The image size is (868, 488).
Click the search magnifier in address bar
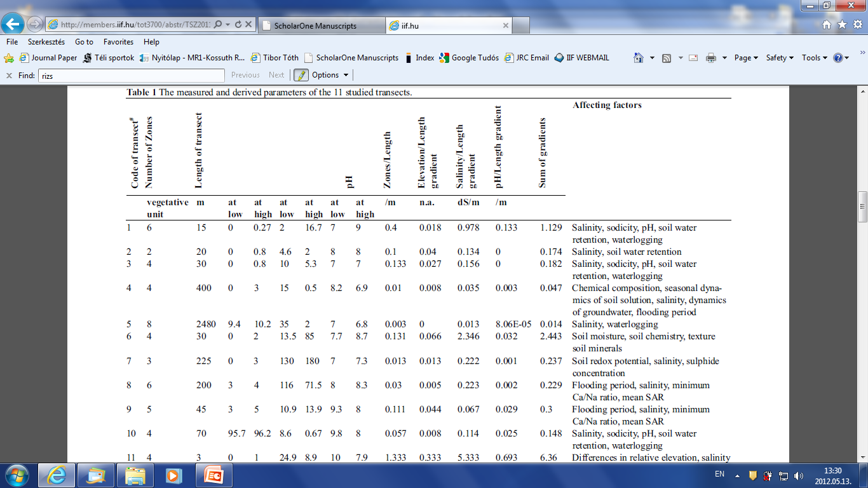point(218,25)
